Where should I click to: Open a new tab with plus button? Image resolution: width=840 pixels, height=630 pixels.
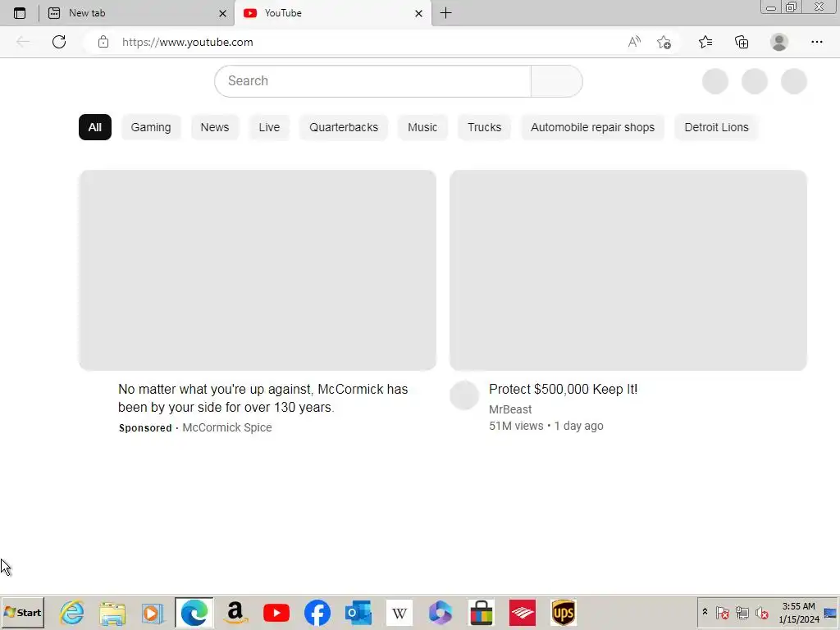(x=445, y=13)
